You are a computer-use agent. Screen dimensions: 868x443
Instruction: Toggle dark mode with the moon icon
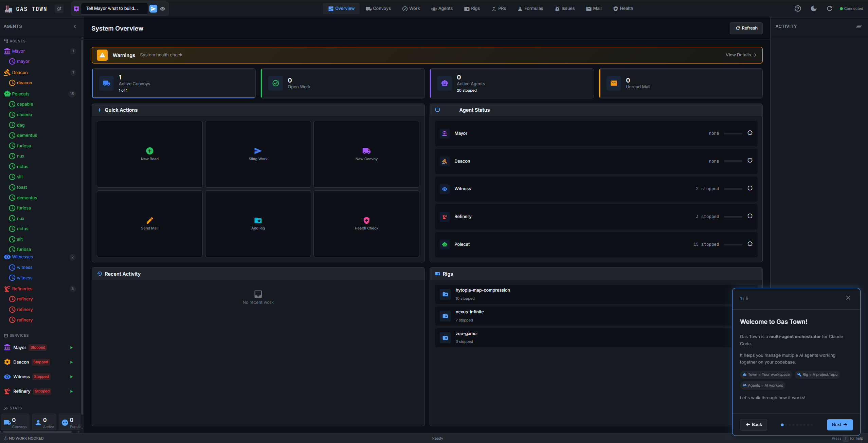click(x=814, y=8)
